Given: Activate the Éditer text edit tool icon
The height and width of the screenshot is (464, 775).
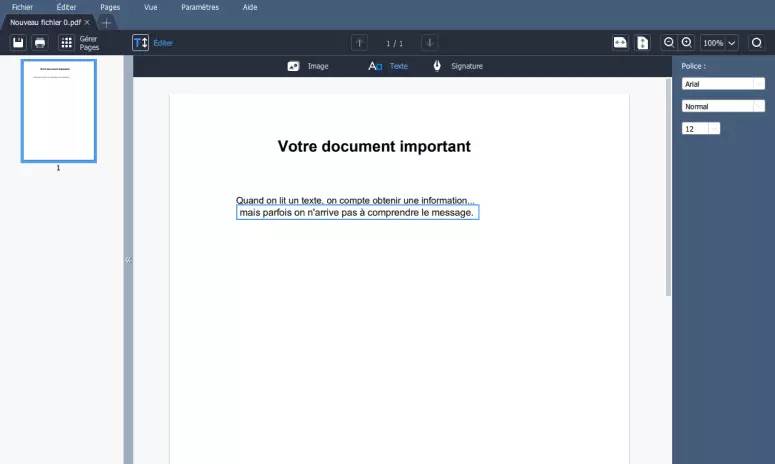Looking at the screenshot, I should (140, 43).
